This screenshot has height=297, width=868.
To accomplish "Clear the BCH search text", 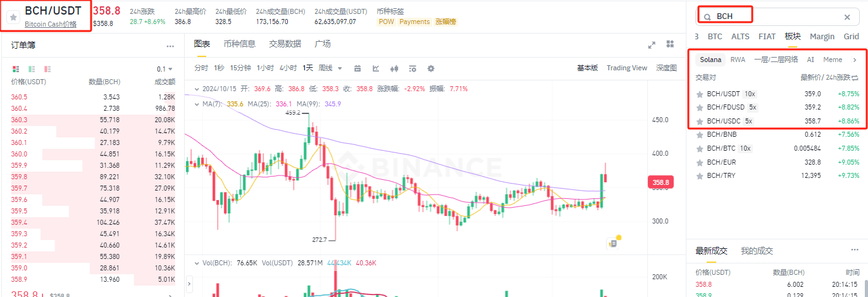I will tap(847, 17).
